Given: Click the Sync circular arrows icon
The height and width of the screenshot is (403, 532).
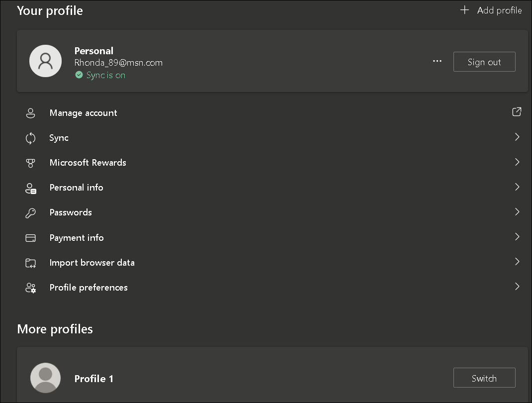Looking at the screenshot, I should coord(30,137).
